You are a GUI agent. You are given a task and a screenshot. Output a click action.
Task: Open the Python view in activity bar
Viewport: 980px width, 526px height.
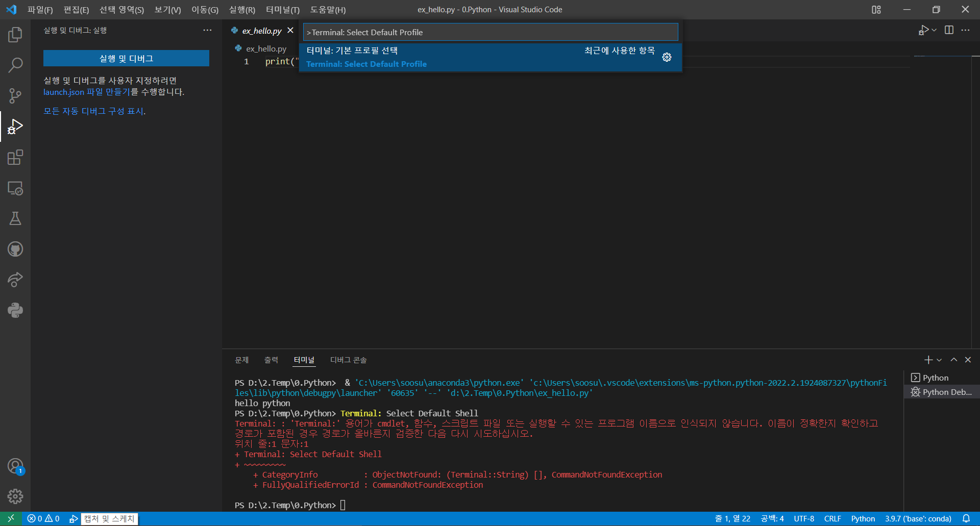[15, 310]
